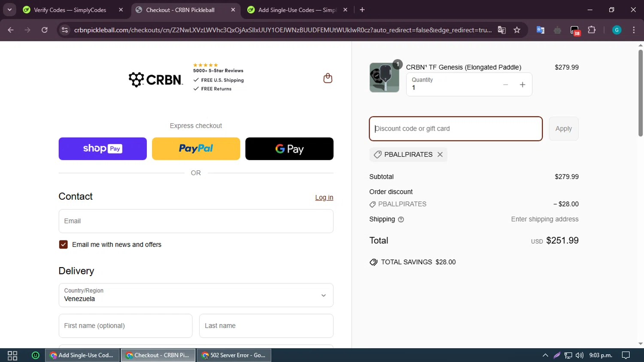Remove the PBALLPIRATES discount code tag
Screen dimensions: 644x362
click(440, 155)
